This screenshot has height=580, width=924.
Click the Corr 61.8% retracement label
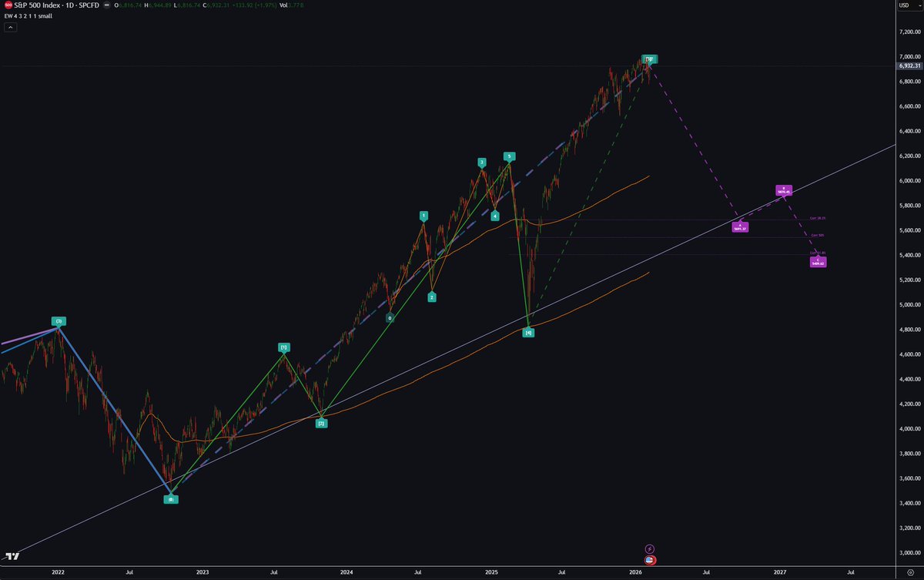(x=818, y=252)
